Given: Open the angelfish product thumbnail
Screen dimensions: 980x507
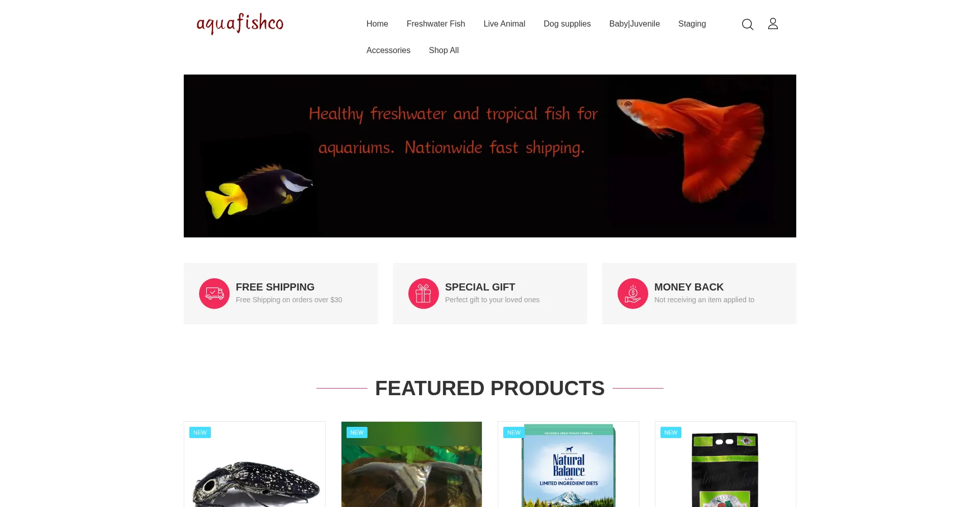Looking at the screenshot, I should tap(411, 465).
